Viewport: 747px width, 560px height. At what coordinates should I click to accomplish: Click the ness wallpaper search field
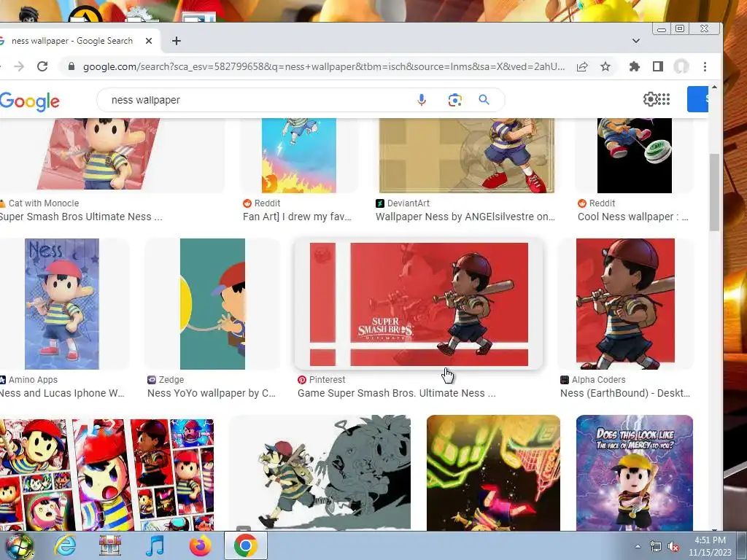point(258,100)
